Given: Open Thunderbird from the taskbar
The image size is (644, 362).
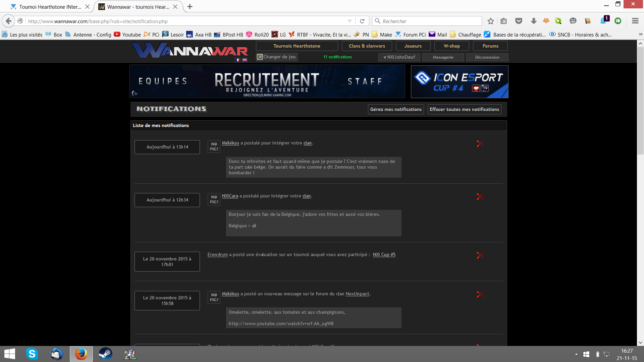Looking at the screenshot, I should [x=56, y=354].
